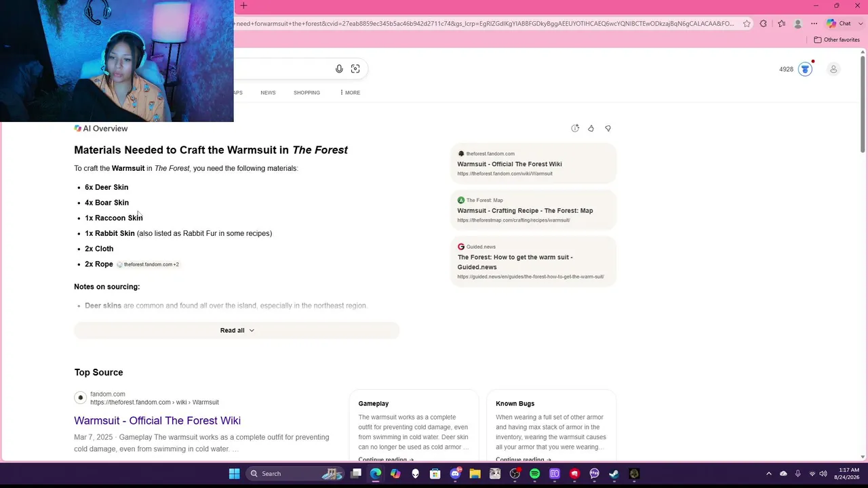This screenshot has width=868, height=488.
Task: Open the browser extensions menu
Action: coord(764,24)
